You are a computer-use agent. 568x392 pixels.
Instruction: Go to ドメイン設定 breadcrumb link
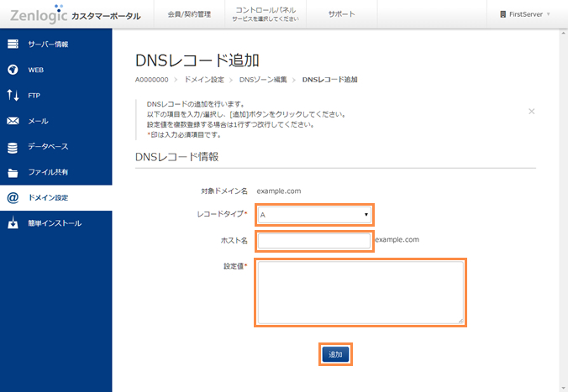point(203,80)
